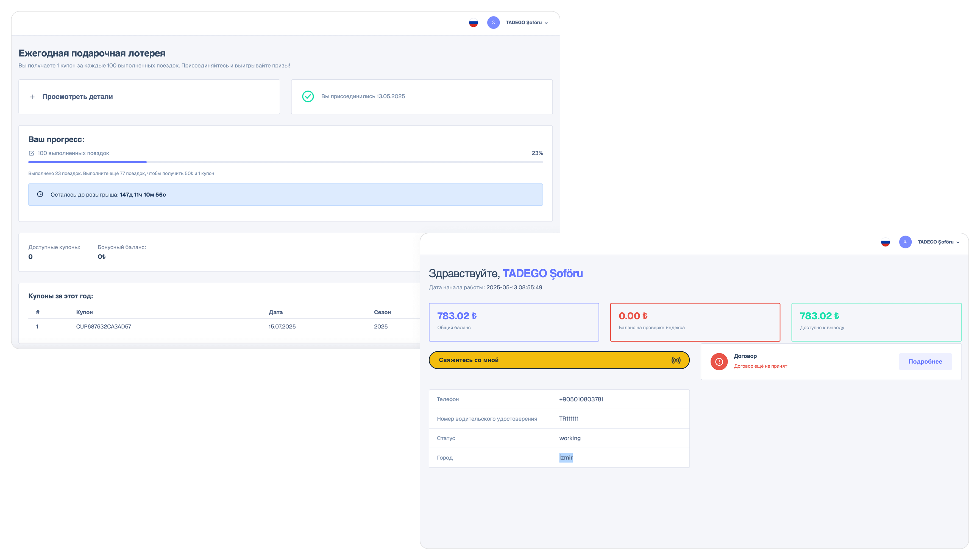Click coupon row CUP687632CA3AD57
Viewport: 980px width, 560px height.
104,327
